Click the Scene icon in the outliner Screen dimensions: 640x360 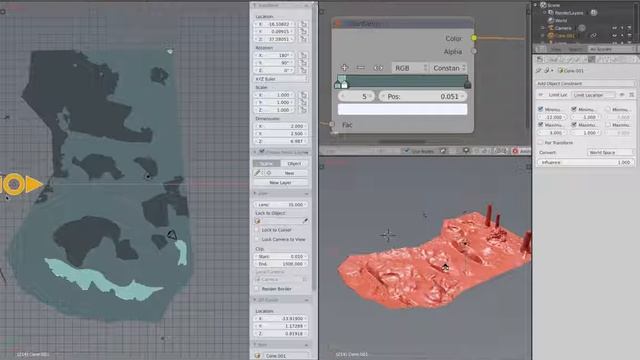coord(543,5)
